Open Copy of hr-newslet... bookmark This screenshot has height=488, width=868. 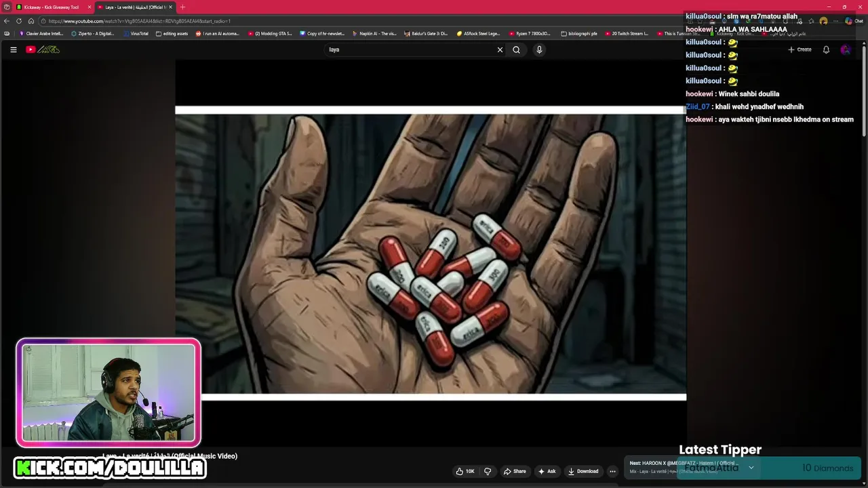coord(322,33)
